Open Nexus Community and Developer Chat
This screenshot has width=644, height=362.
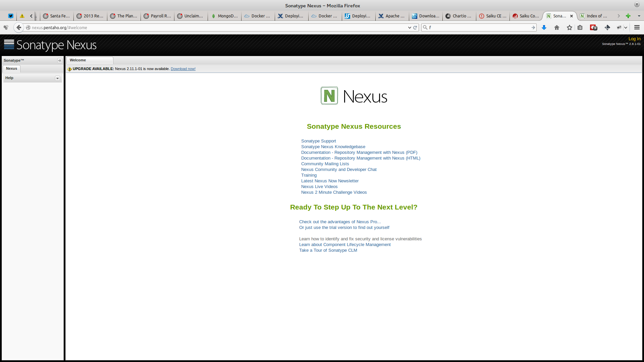point(339,170)
